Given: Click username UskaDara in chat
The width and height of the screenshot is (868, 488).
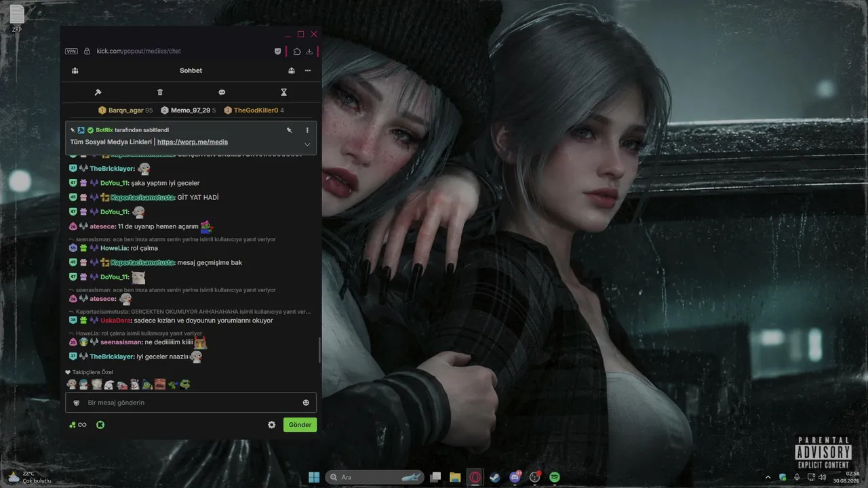Looking at the screenshot, I should click(115, 321).
